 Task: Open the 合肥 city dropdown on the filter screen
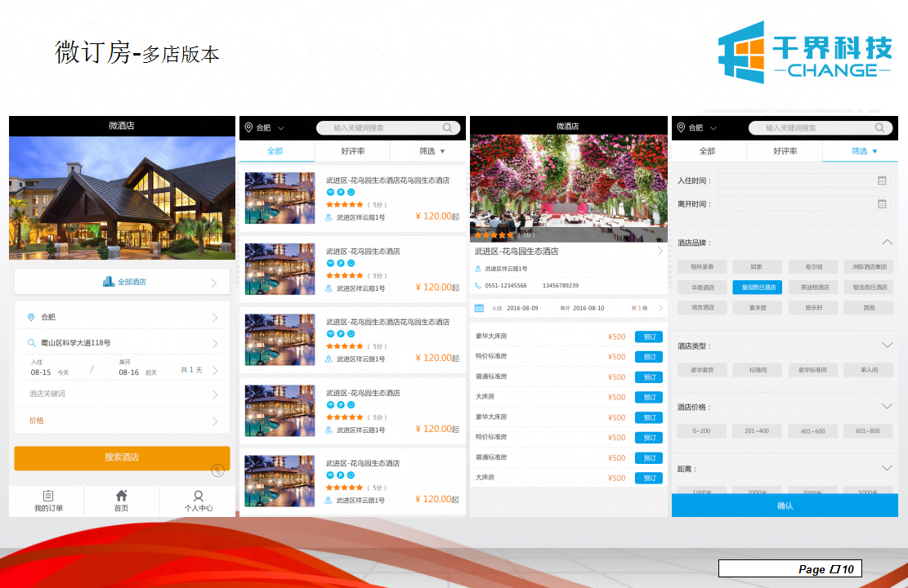tap(702, 128)
